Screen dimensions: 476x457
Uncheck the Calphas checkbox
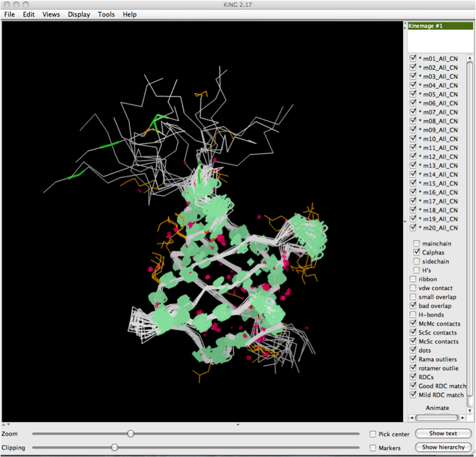(x=416, y=252)
